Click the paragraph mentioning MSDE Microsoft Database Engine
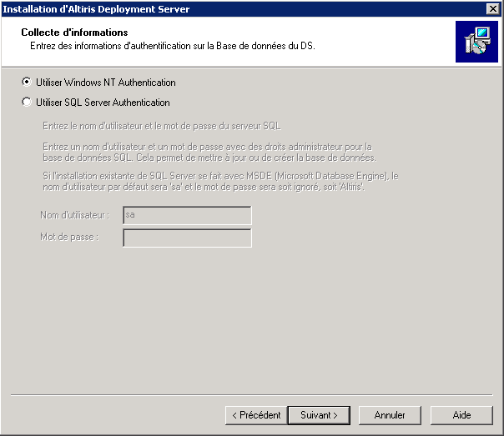 coord(220,181)
